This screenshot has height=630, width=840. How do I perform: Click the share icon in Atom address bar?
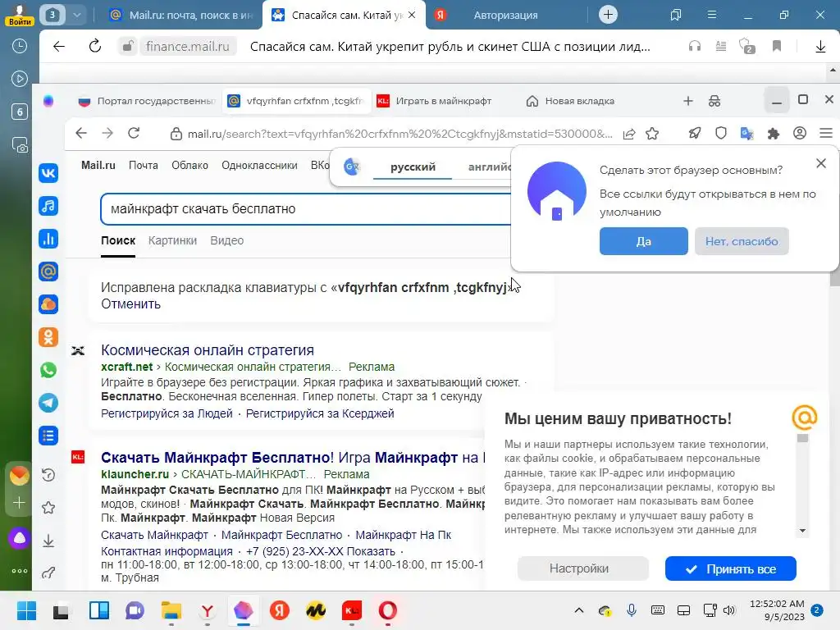629,134
